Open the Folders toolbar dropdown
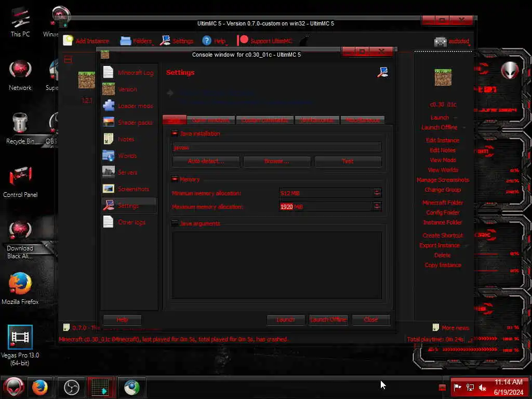 click(136, 41)
